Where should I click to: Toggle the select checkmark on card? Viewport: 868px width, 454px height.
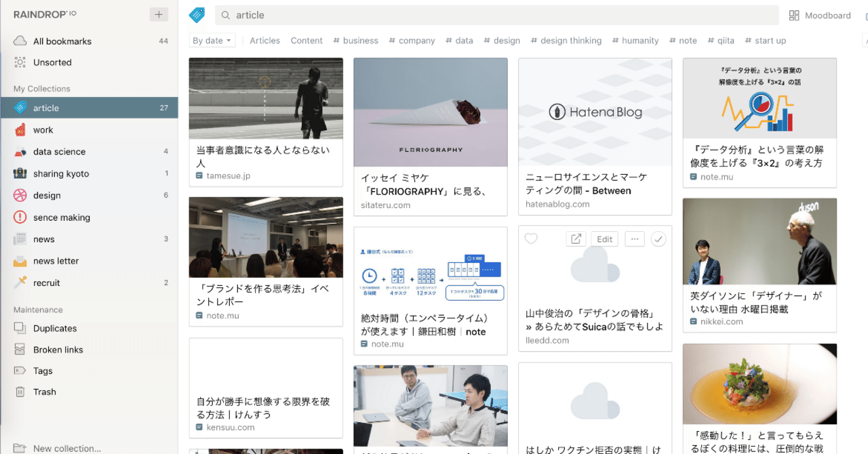[x=658, y=239]
